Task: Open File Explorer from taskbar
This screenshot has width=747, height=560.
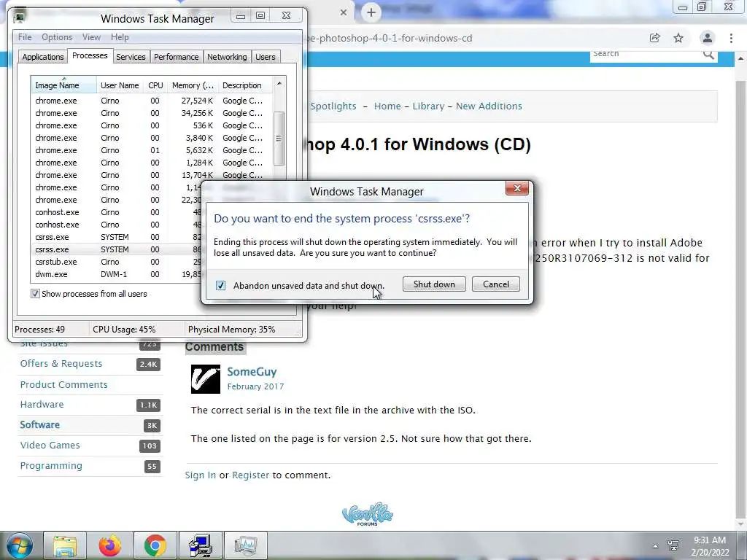Action: click(x=65, y=545)
